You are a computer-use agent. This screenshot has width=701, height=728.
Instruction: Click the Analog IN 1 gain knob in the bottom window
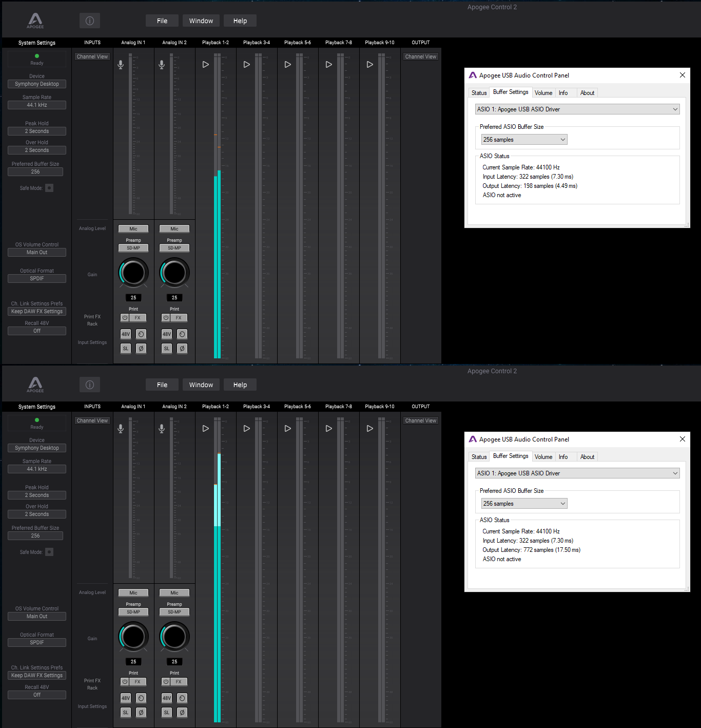(x=133, y=637)
